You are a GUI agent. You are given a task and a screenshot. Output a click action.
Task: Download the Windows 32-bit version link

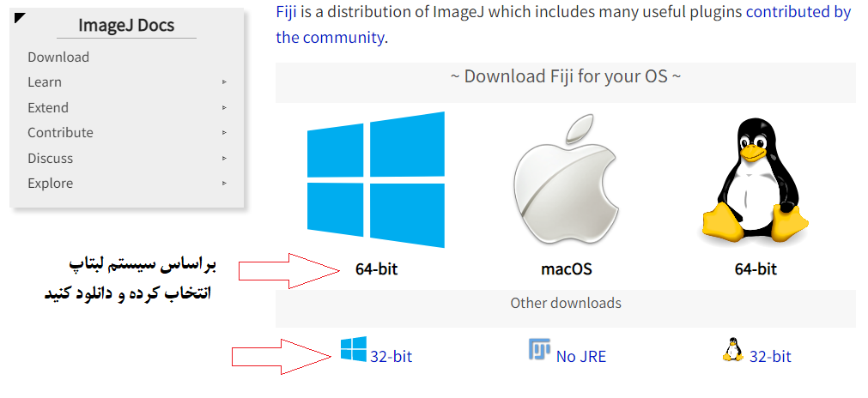coord(391,357)
